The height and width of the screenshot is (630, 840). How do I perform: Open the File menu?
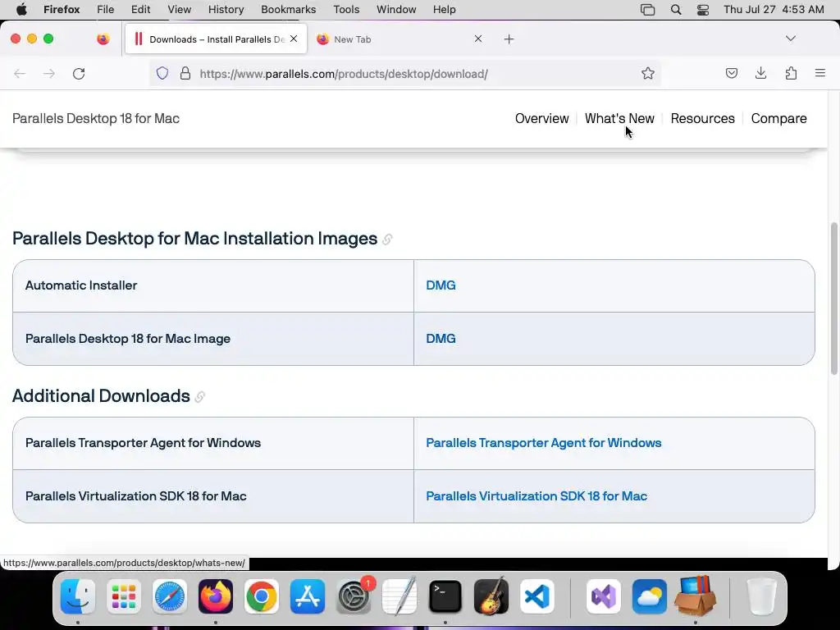coord(106,10)
